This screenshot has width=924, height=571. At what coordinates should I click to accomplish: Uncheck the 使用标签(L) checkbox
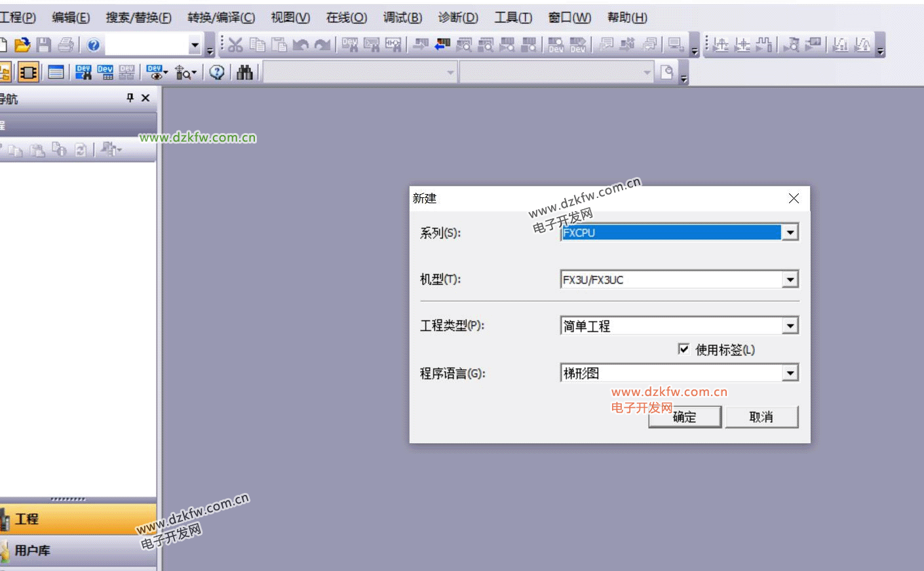[683, 349]
